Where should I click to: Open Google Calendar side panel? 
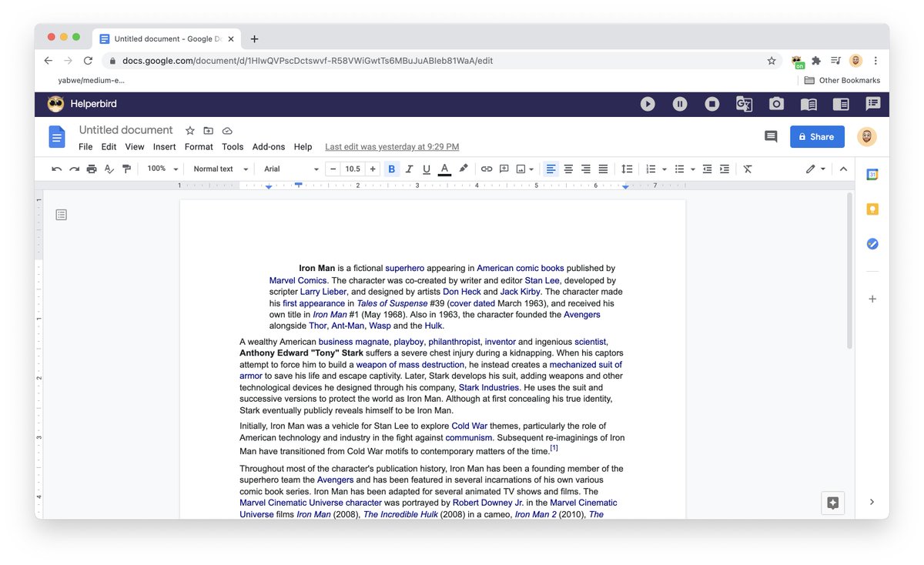pyautogui.click(x=872, y=175)
